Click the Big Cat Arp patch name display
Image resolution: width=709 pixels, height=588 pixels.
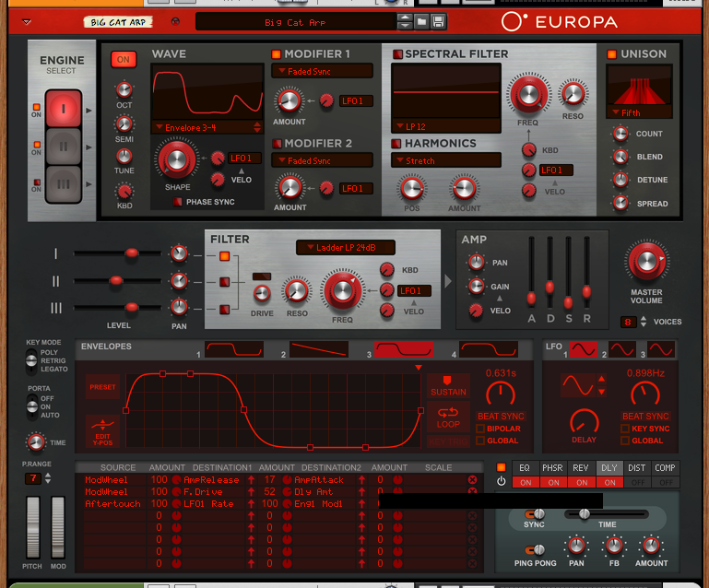click(x=295, y=22)
